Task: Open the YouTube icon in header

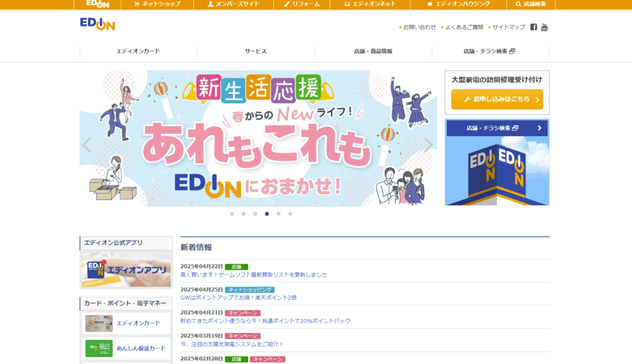Action: [x=544, y=27]
